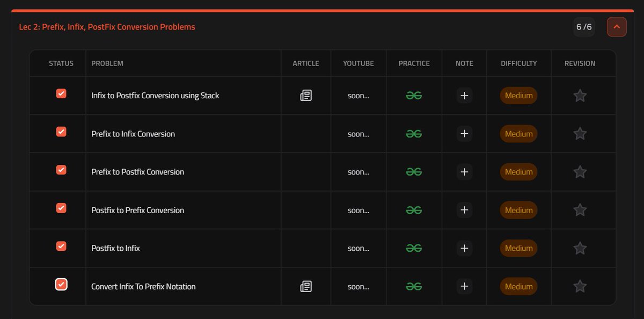Add a note for Prefix to Postfix Conversion
This screenshot has width=644, height=319.
(464, 172)
